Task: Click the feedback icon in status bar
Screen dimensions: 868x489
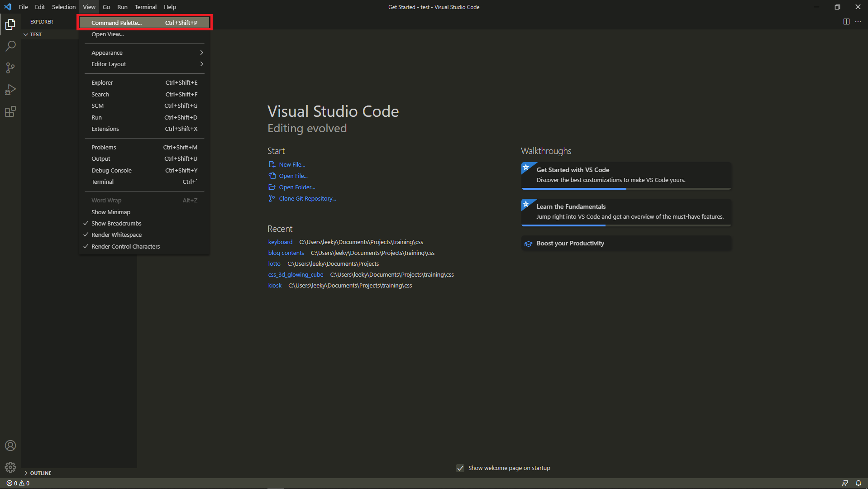Action: [x=844, y=483]
